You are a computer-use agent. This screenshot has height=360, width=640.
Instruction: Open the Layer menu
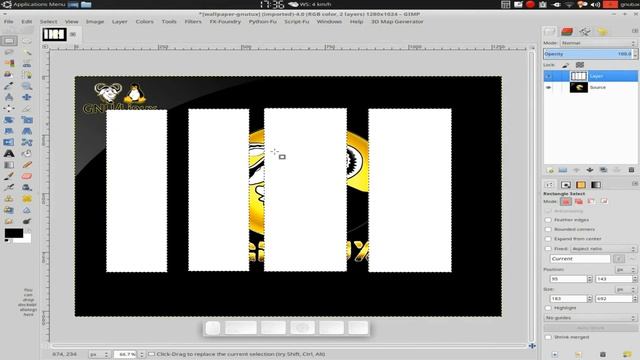[120, 22]
